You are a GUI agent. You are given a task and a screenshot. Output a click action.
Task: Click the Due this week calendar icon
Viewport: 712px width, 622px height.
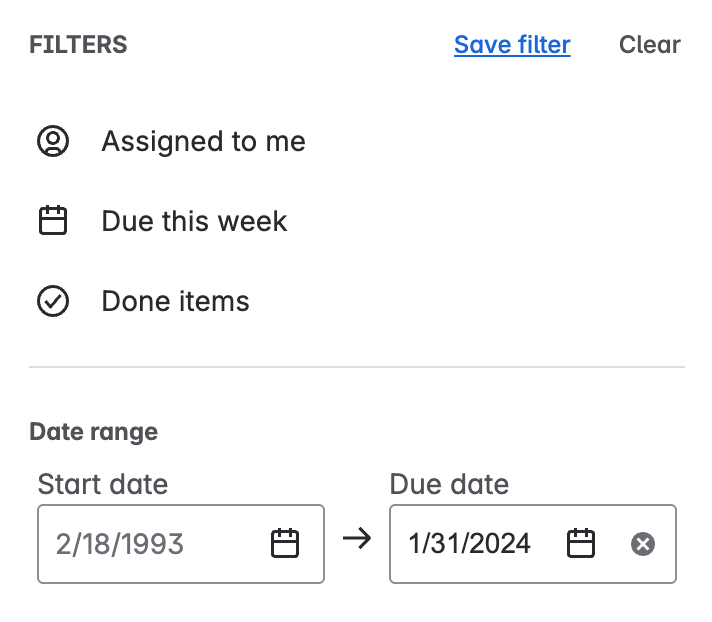pos(53,221)
